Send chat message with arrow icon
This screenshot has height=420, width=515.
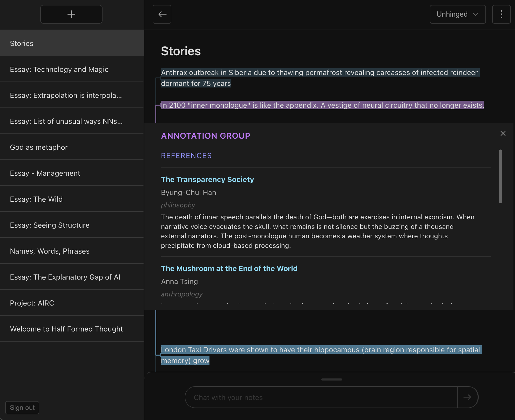[467, 397]
